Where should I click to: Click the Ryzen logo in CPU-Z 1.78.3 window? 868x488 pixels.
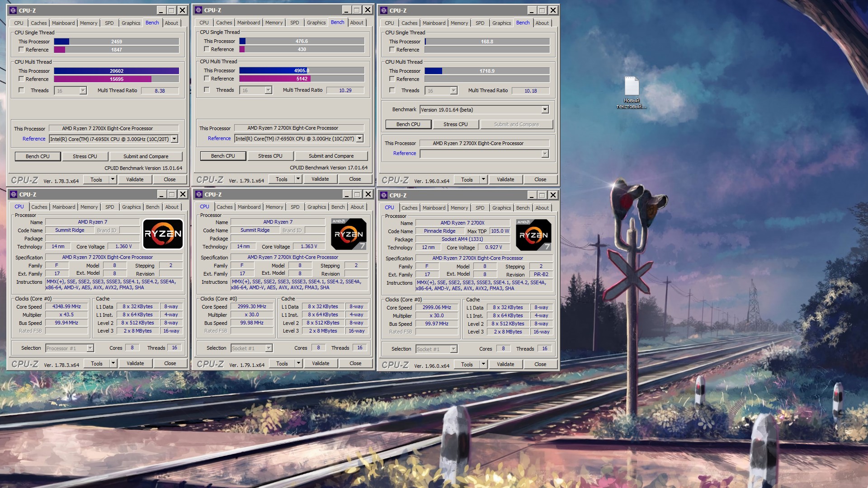pos(163,234)
